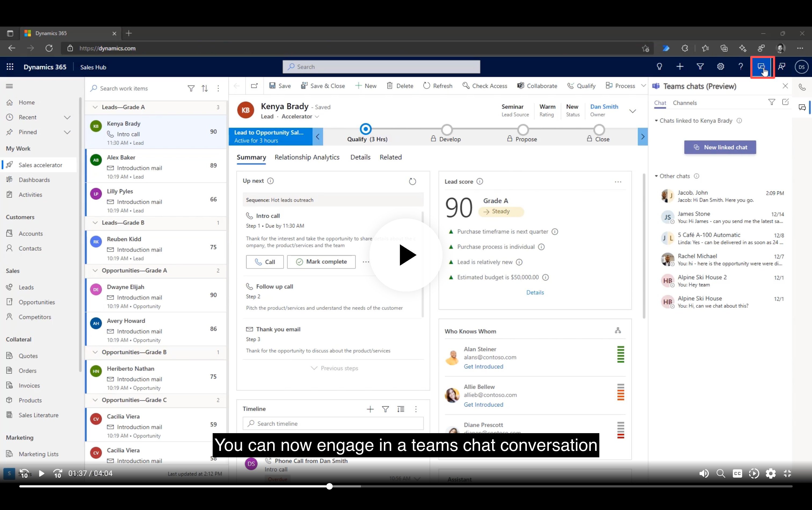Click the large center play button
The width and height of the screenshot is (812, 510).
(406, 255)
